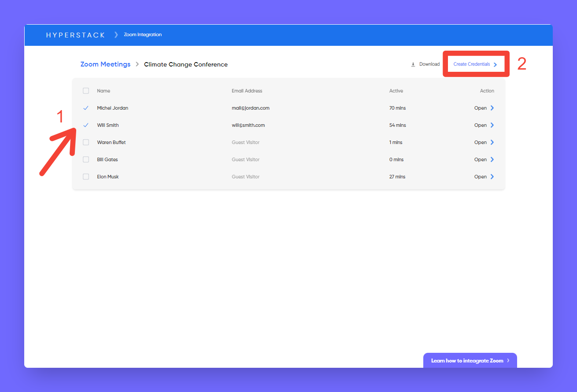Uncheck the Will Smith checkbox

(86, 125)
